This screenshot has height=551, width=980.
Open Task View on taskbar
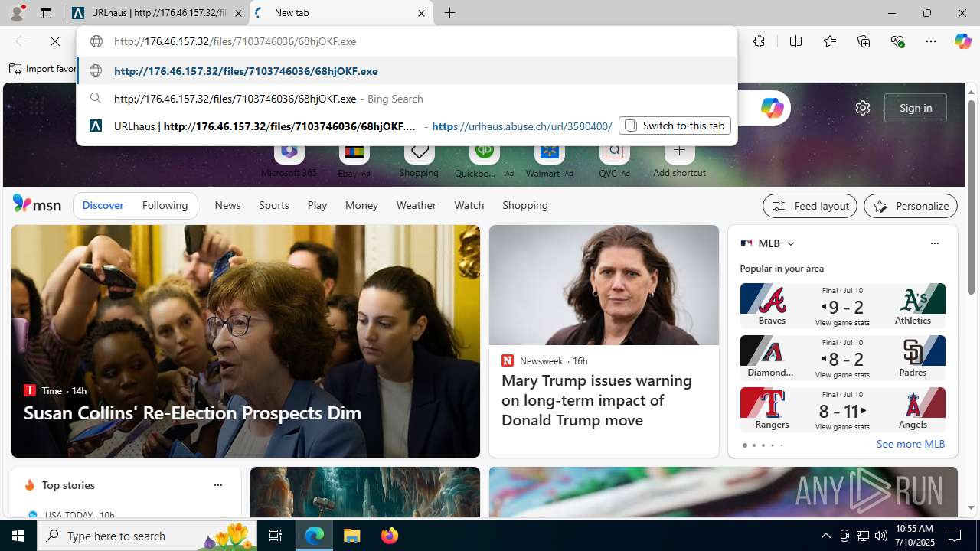tap(276, 536)
